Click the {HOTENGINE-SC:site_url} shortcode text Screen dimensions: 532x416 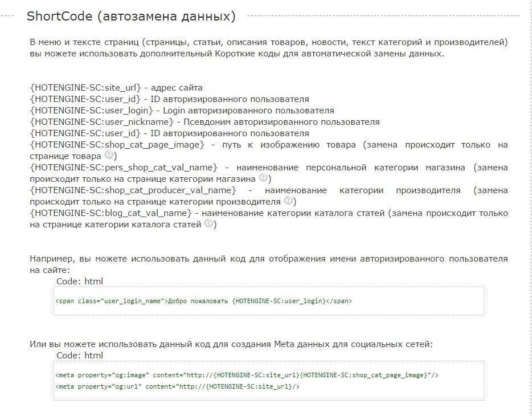tap(85, 88)
